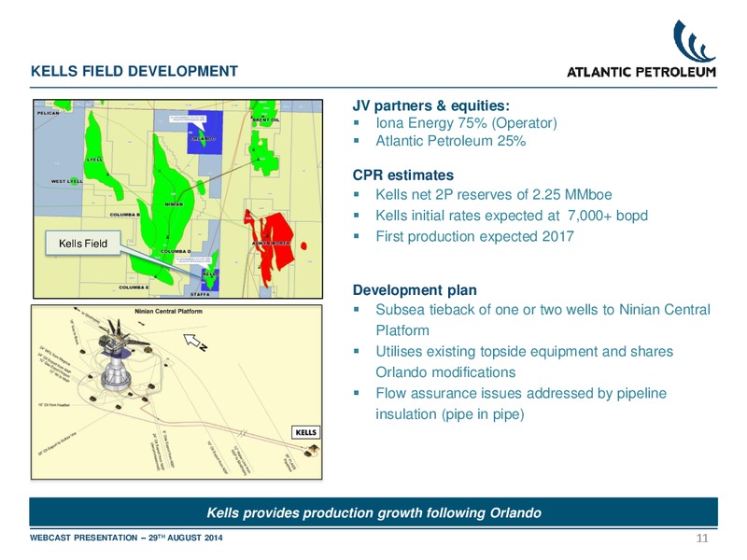Click Utilises existing topside equipment text
This screenshot has height=560, width=747.
tap(525, 362)
